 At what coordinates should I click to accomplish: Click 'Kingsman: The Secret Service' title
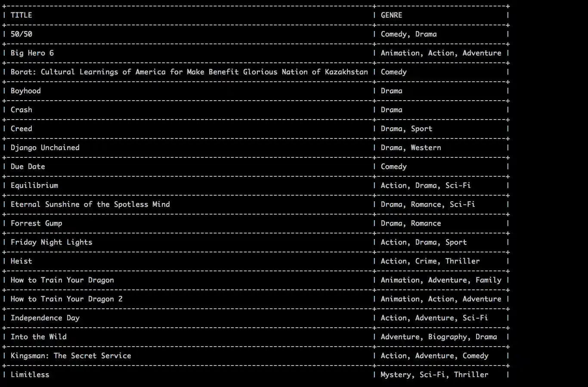point(71,356)
